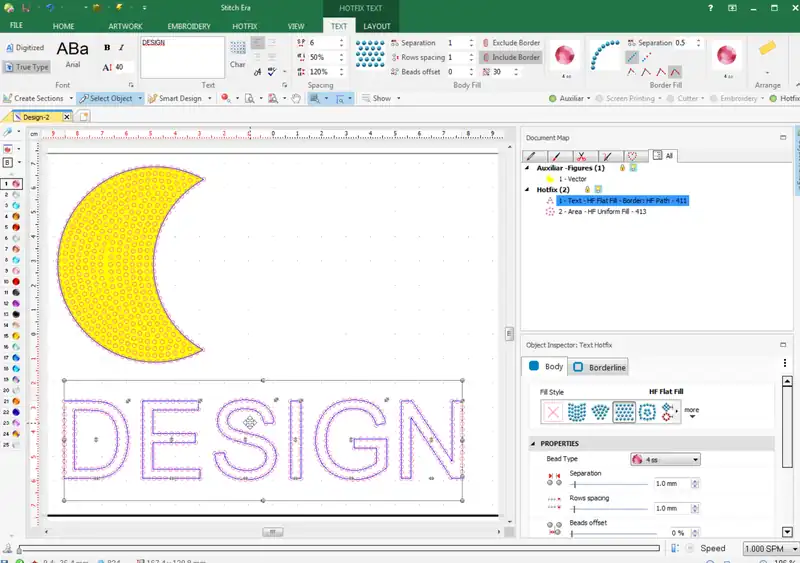Collapse the Auxiliar - Figures tree group
Viewport: 800px width, 563px height.
527,168
